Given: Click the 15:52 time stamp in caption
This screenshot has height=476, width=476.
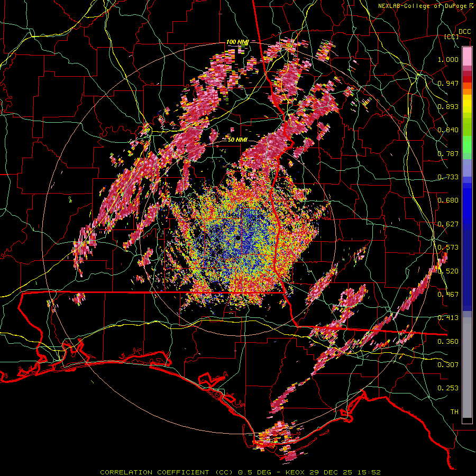Looking at the screenshot, I should pos(370,472).
